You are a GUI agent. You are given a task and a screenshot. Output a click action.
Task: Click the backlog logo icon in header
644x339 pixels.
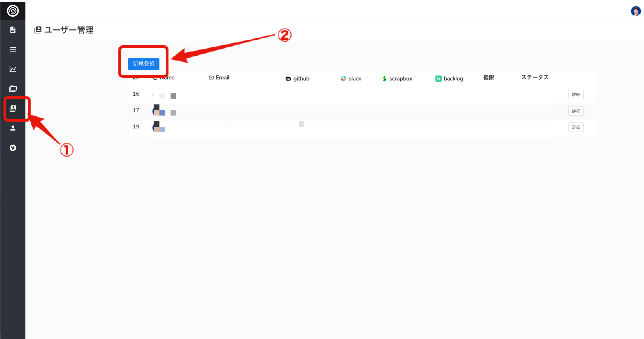click(x=439, y=79)
